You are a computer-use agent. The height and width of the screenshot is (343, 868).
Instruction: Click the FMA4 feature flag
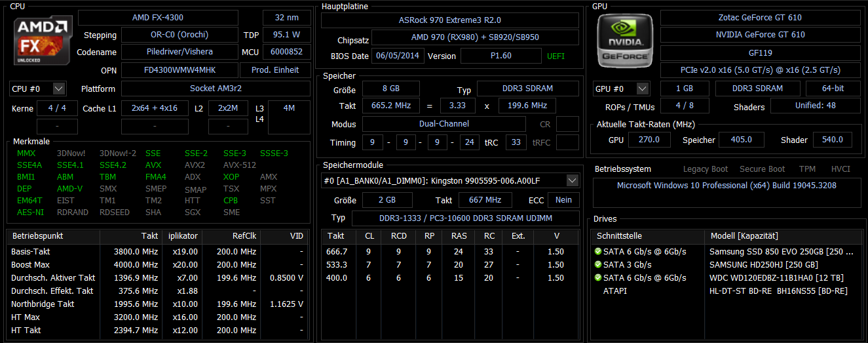[x=155, y=177]
